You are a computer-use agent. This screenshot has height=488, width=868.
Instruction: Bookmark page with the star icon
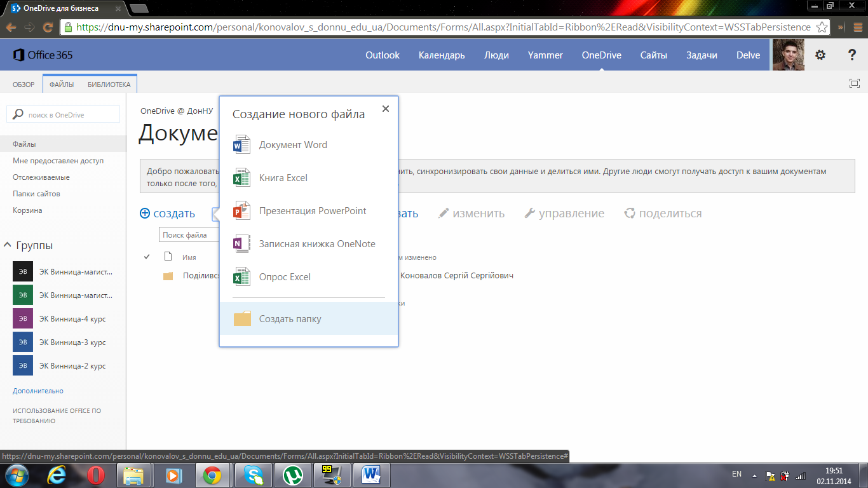tap(822, 27)
